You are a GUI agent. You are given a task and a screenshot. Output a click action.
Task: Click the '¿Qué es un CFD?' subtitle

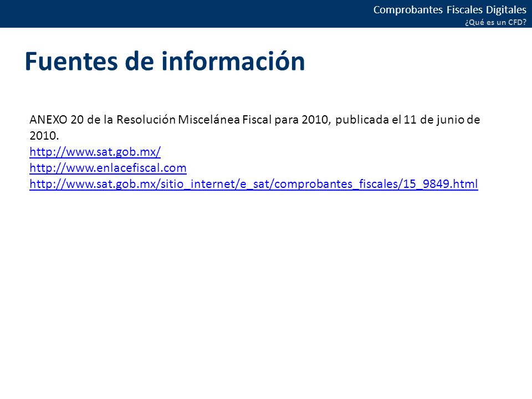point(495,22)
